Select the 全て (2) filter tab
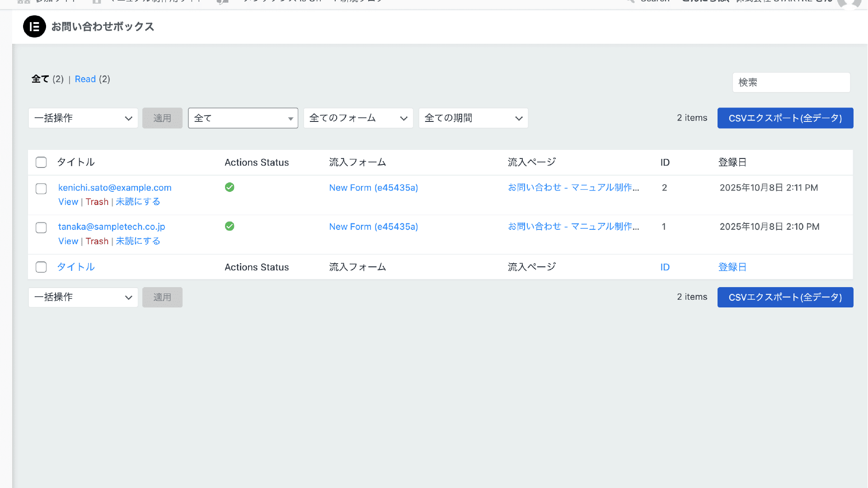Viewport: 868px width, 488px height. 40,79
